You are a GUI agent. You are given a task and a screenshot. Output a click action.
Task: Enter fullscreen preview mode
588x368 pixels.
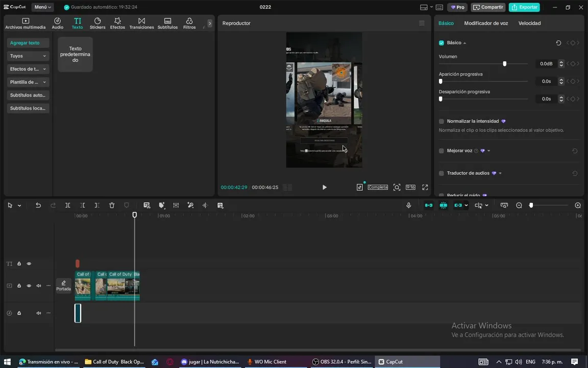pos(425,187)
